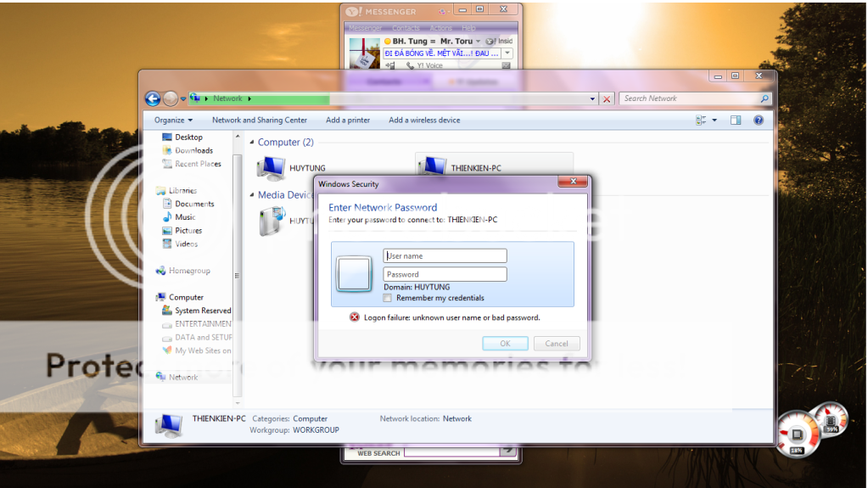Click the Back arrow in Explorer
This screenshot has height=488, width=868.
[153, 98]
